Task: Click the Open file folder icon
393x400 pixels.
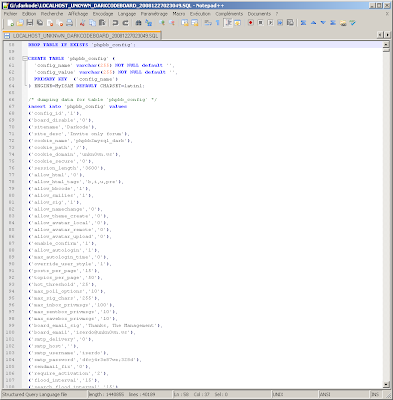Action: click(x=20, y=23)
